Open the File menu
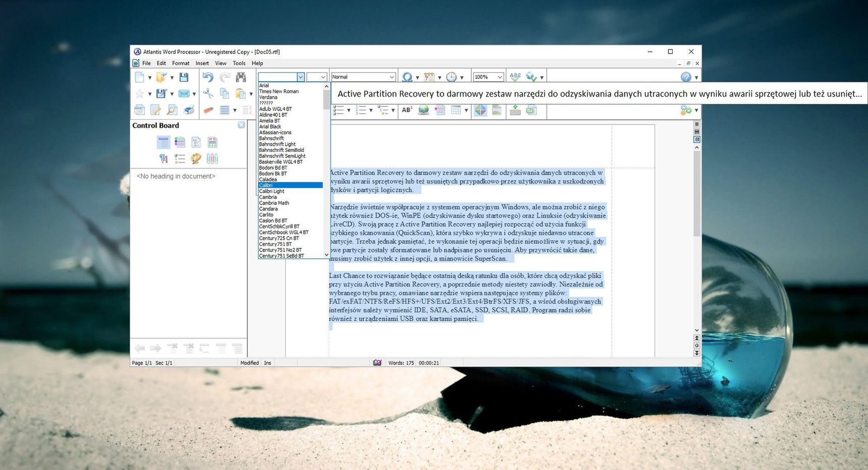 point(146,64)
